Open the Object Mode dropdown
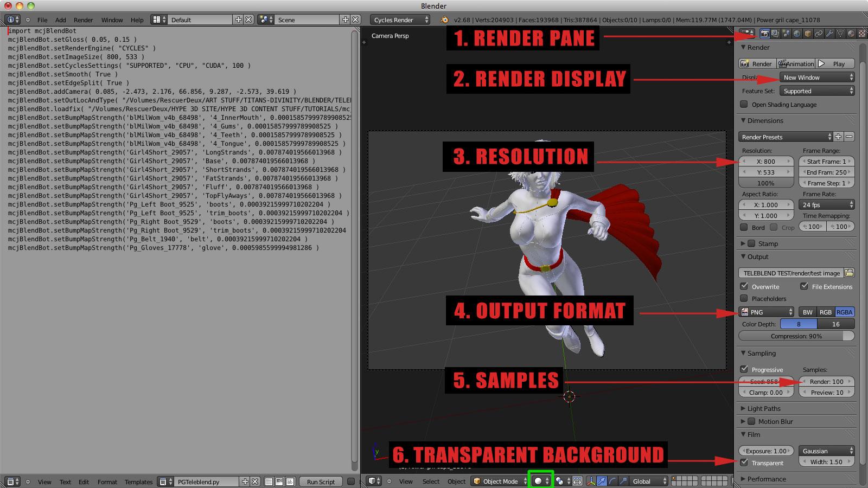 (499, 481)
